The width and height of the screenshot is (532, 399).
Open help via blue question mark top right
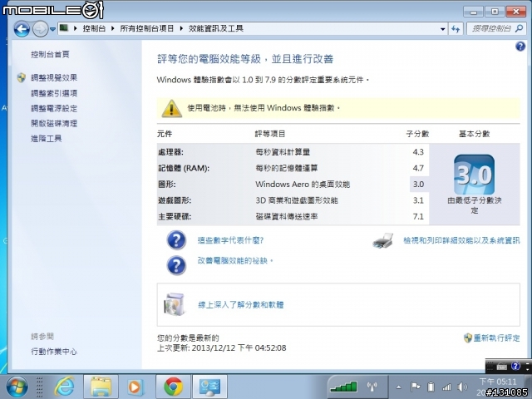click(x=520, y=47)
